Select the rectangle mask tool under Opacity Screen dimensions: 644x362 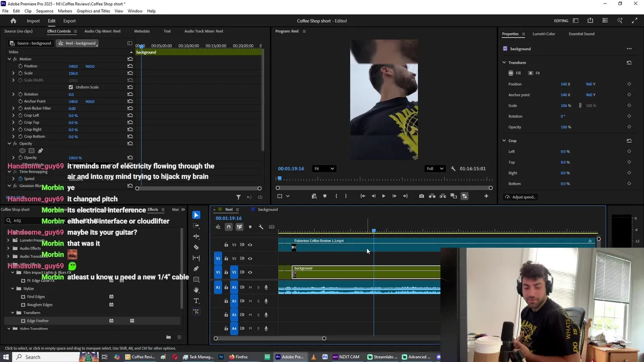click(31, 150)
